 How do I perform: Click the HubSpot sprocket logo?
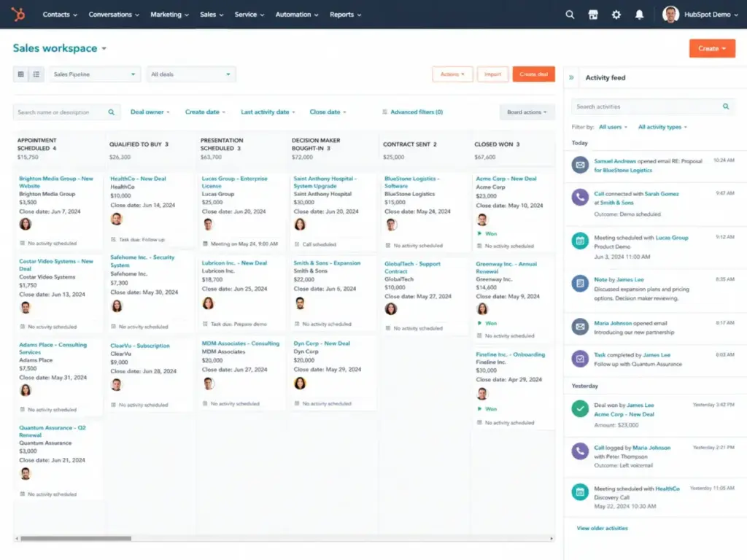pos(18,15)
